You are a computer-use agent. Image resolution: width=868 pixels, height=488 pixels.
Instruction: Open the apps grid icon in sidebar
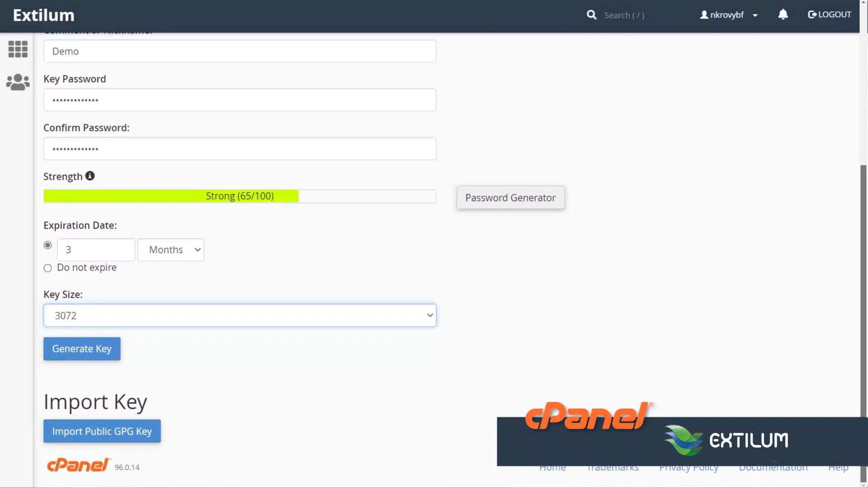pos(18,49)
